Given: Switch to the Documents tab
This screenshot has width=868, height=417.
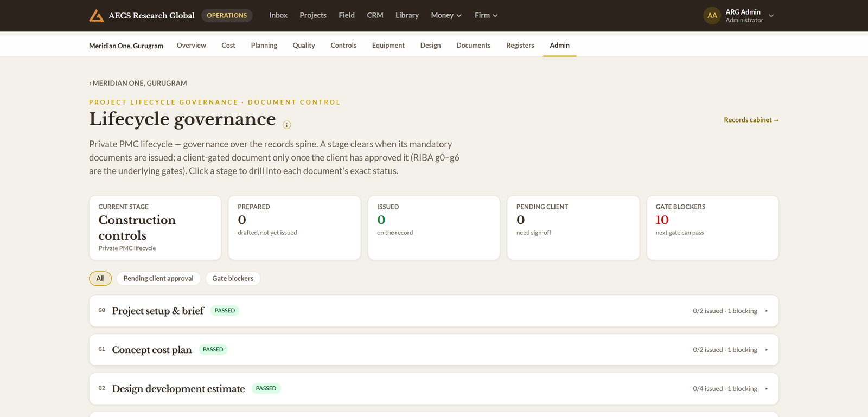Looking at the screenshot, I should click(474, 46).
